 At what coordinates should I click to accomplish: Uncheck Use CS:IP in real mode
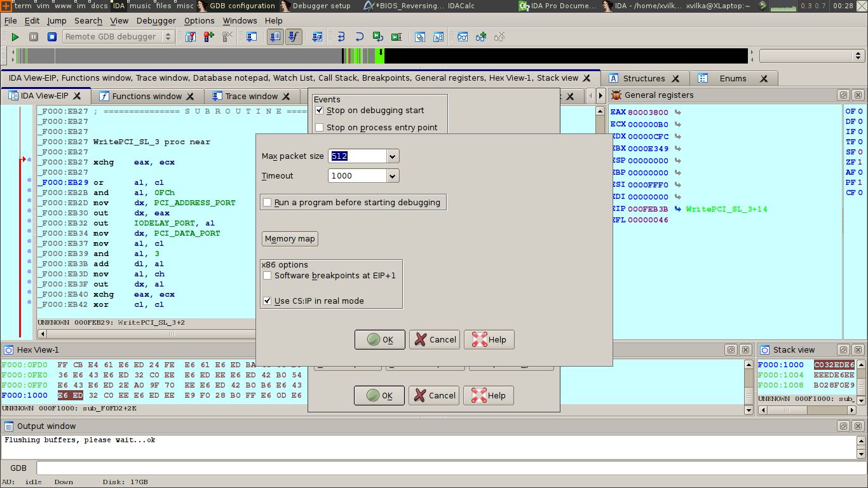point(268,301)
